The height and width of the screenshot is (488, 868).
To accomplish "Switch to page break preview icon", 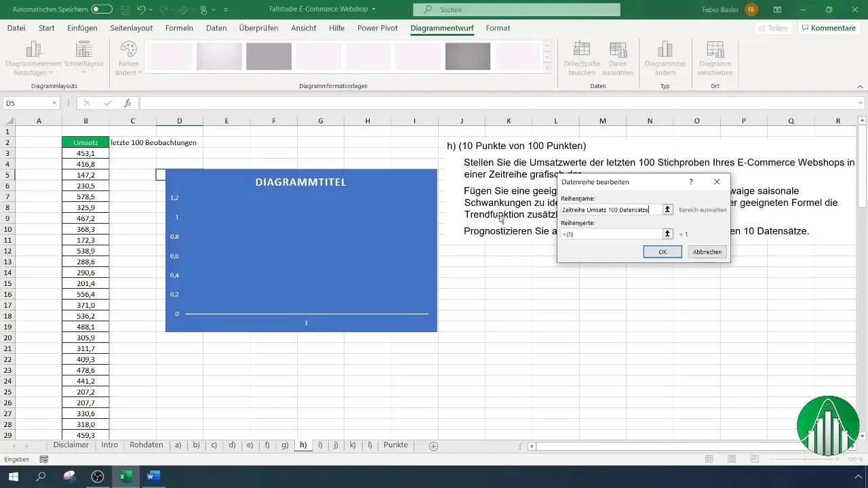I will click(754, 460).
